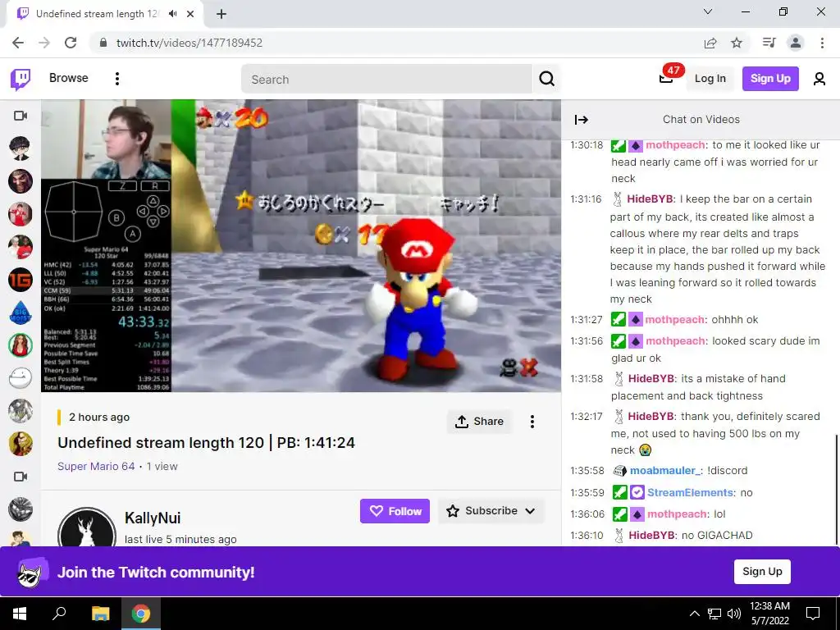
Task: Focus the Search input field
Action: point(387,80)
